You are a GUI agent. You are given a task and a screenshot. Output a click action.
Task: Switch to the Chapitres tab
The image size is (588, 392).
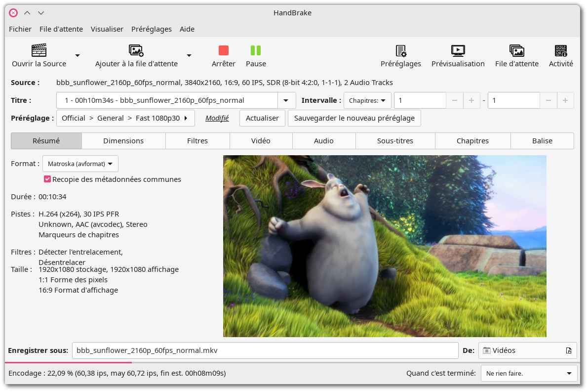[x=472, y=141]
